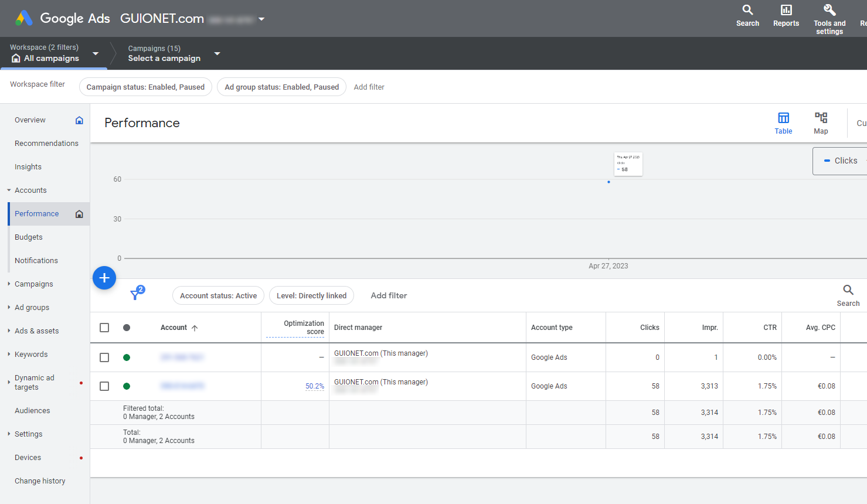Expand the Dynamic ad targets section
867x504 pixels.
coord(9,383)
